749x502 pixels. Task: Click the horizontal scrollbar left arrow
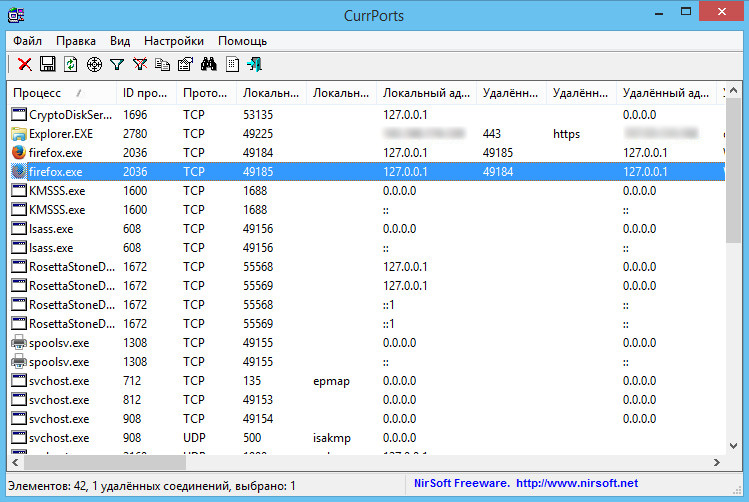tap(15, 462)
